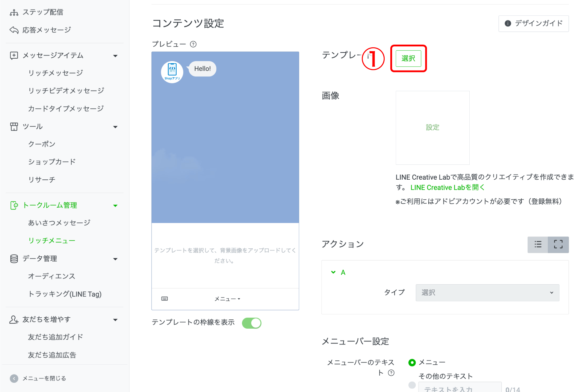Click the データ管理 database icon
This screenshot has width=588, height=392.
click(x=14, y=258)
